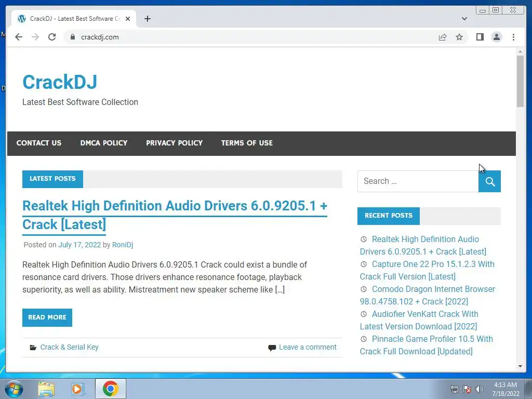Click the July 17, 2022 date link
532x399 pixels.
[x=79, y=245]
